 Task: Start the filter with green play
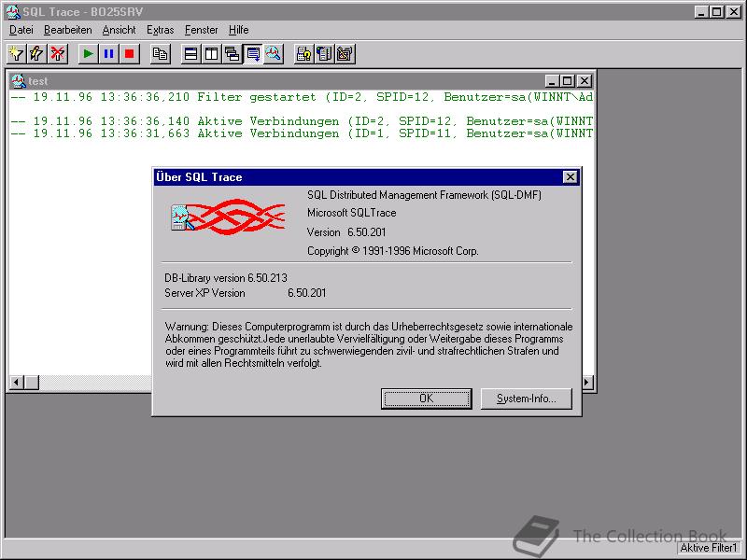pyautogui.click(x=88, y=54)
